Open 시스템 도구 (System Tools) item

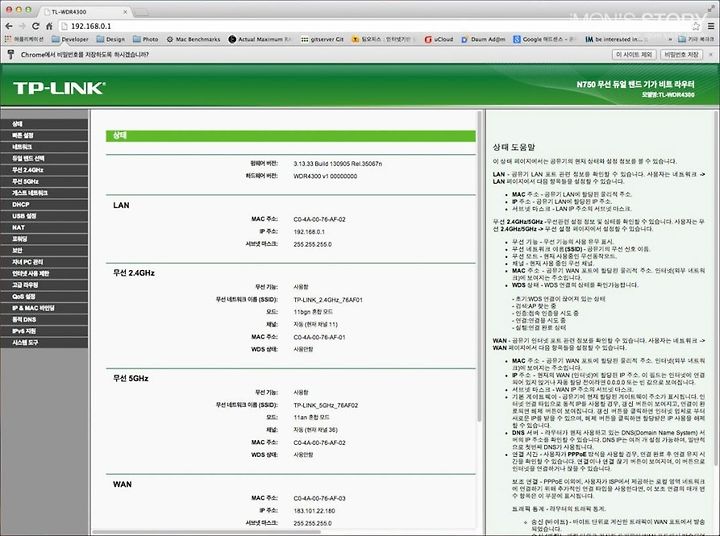click(x=44, y=343)
